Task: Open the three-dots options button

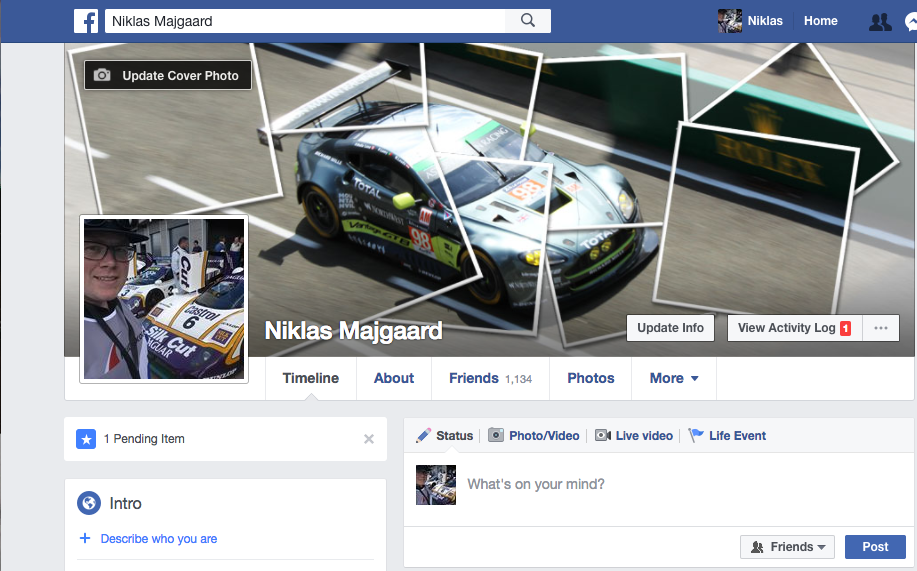Action: tap(880, 328)
